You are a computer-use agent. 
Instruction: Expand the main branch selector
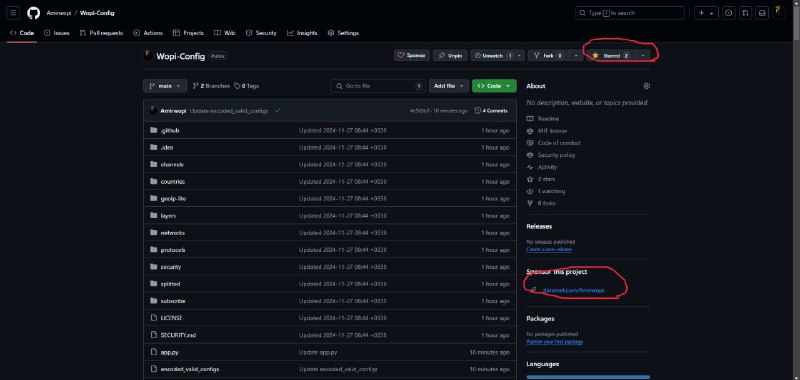click(165, 86)
